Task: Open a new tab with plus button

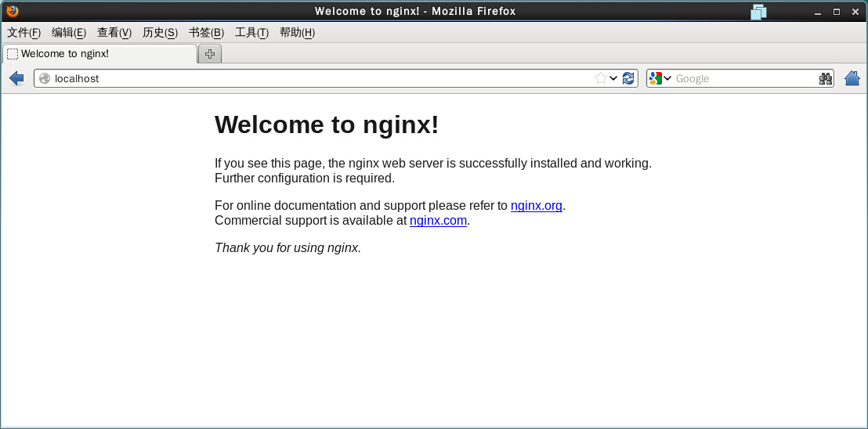Action: pos(210,53)
